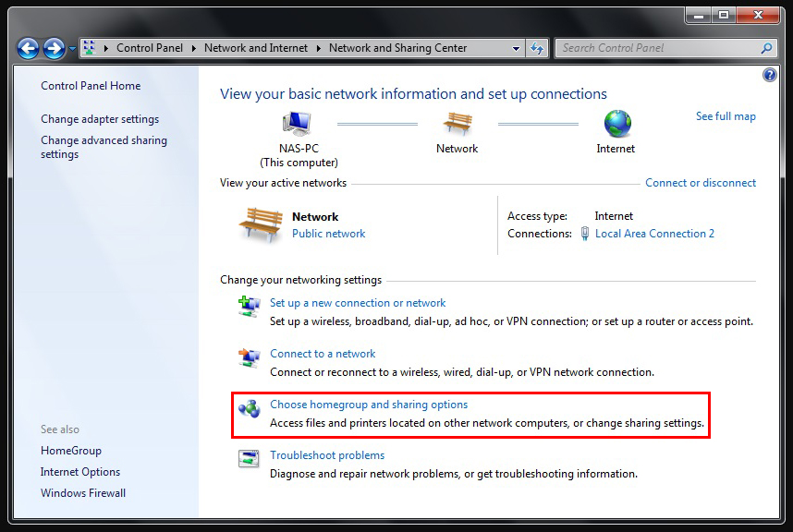Expand the chevron after Control Panel breadcrumb
This screenshot has height=532, width=793.
click(194, 48)
